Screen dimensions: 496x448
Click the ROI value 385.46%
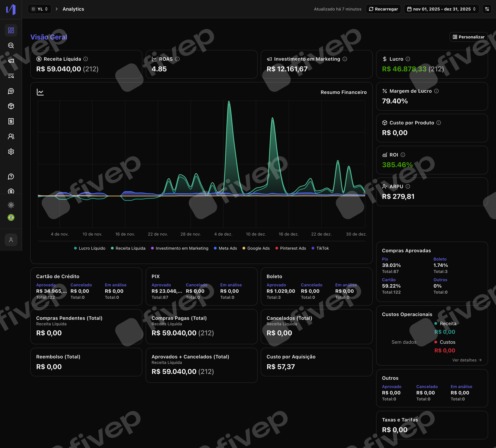point(397,165)
